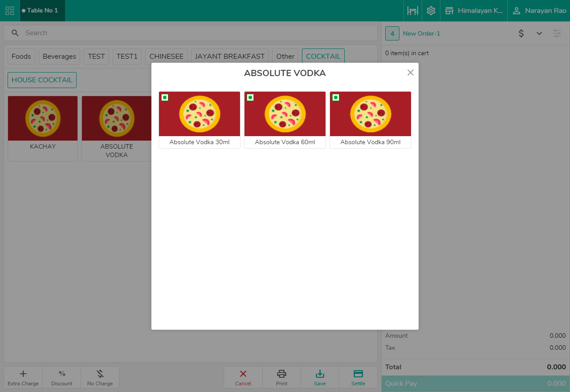Click veg indicator on Absolute Vodka 90ml

point(335,97)
